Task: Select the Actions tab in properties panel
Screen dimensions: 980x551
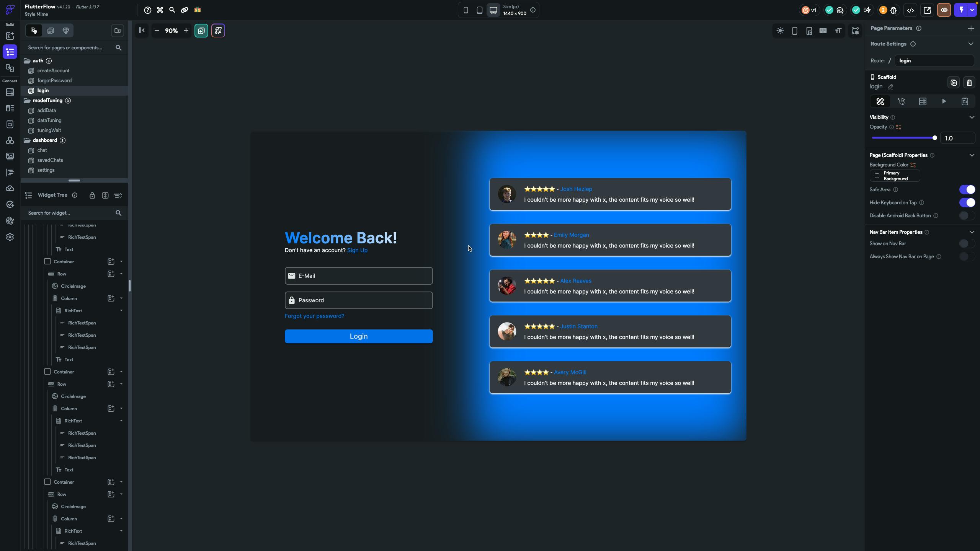Action: 901,101
